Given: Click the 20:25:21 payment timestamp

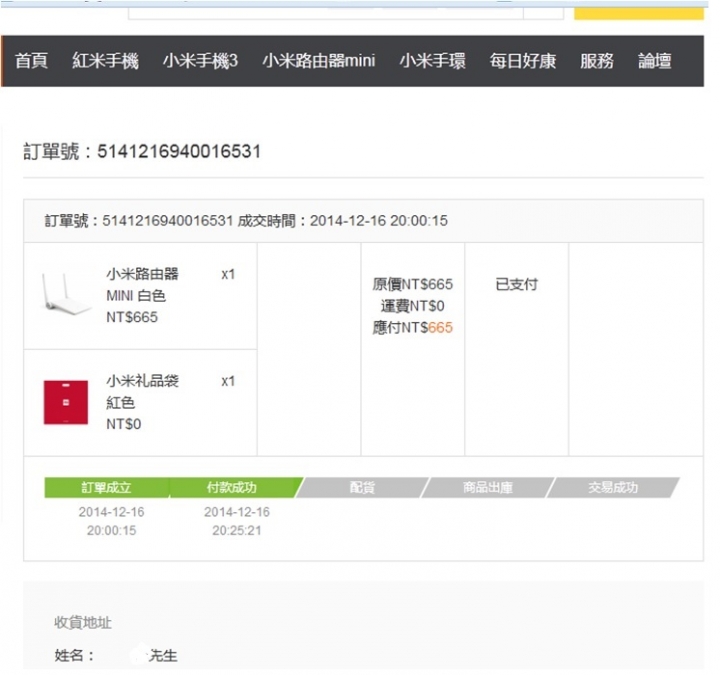Looking at the screenshot, I should [x=237, y=531].
